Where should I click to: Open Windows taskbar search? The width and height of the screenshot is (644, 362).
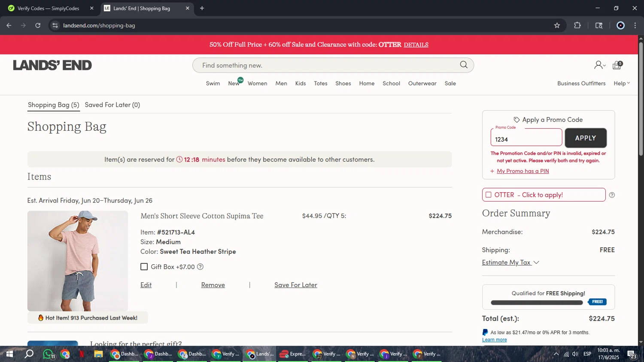[29, 354]
